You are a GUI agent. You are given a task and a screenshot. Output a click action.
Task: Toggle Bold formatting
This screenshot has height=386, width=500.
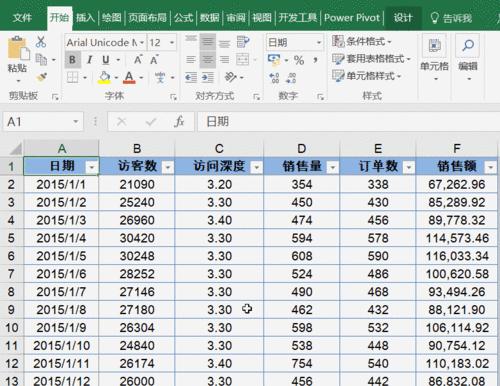click(72, 60)
